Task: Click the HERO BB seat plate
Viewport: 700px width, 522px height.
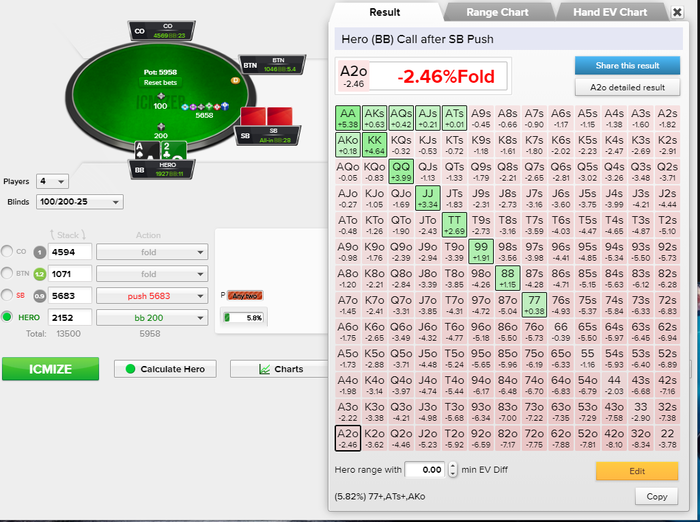Action: 162,169
